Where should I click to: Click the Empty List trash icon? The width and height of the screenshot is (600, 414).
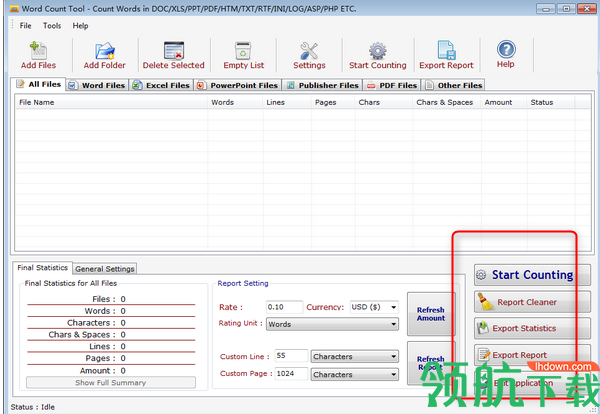coord(243,51)
